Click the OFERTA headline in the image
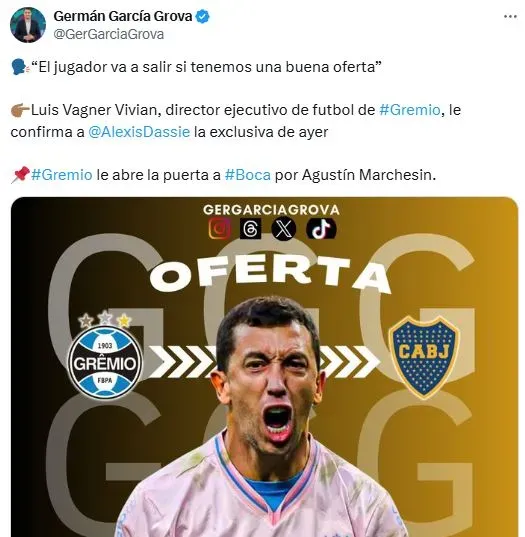This screenshot has height=537, width=525. (270, 276)
